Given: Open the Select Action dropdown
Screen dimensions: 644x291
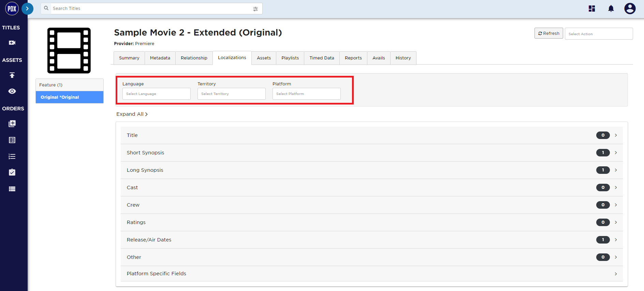Looking at the screenshot, I should 599,34.
